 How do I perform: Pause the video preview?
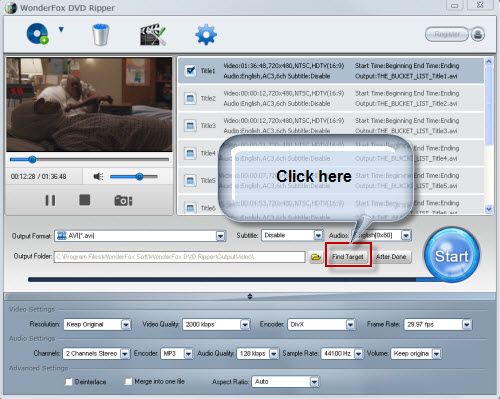click(x=50, y=200)
